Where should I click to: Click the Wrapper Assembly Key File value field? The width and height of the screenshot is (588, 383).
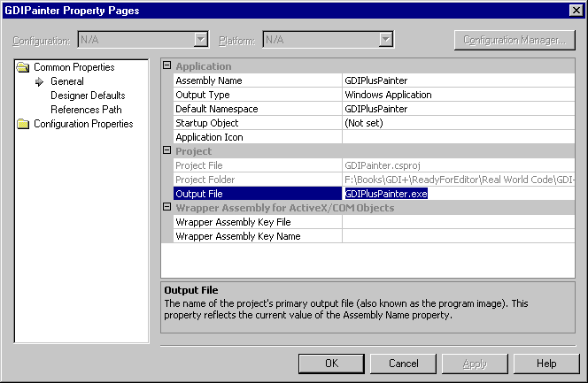[x=458, y=222]
